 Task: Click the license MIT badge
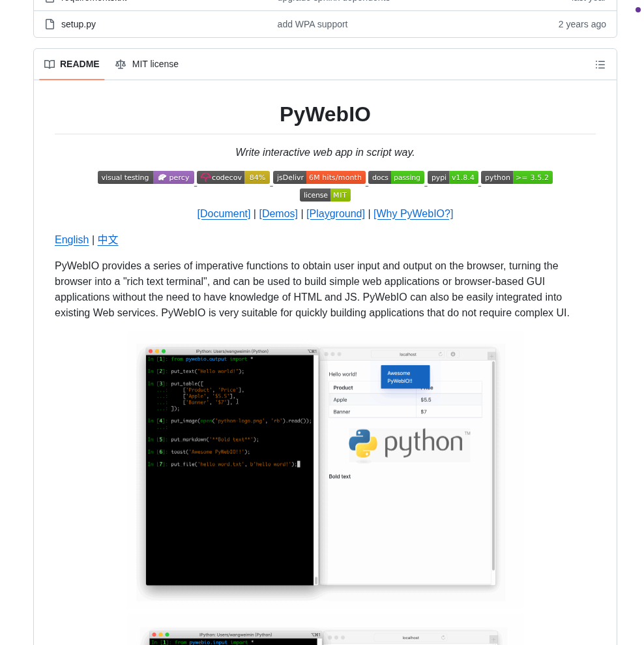325,194
